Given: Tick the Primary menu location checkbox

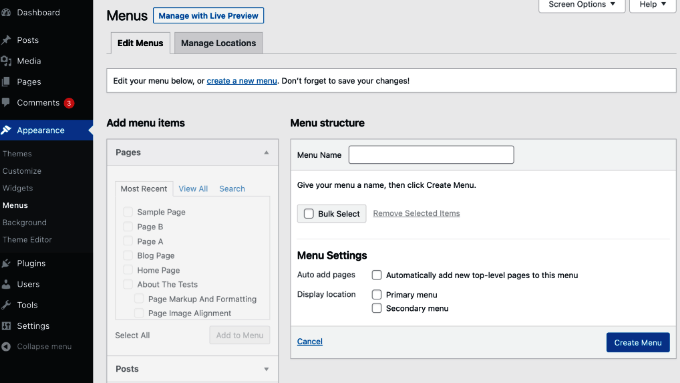Looking at the screenshot, I should (377, 295).
